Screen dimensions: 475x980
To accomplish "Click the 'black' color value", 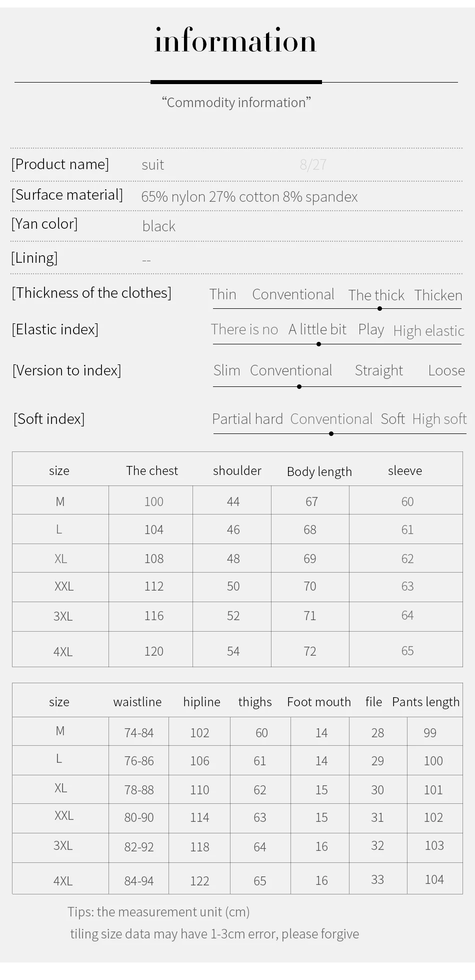I will [158, 226].
